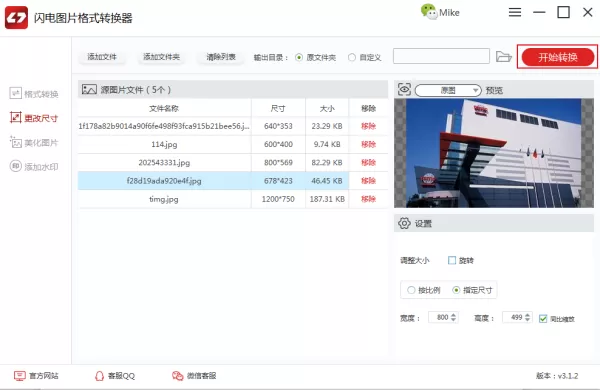
Task: Select the 原文件夹 output option
Action: [x=316, y=57]
